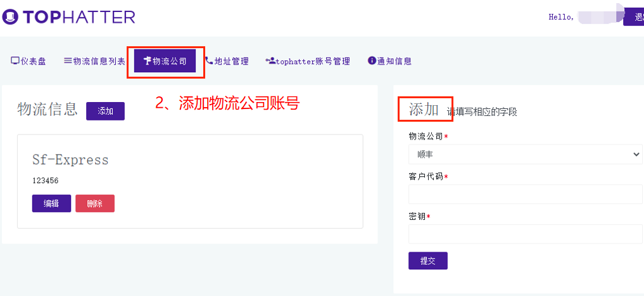Click the 客户代码* field label
Viewport: 644px width, 296px height.
[428, 177]
